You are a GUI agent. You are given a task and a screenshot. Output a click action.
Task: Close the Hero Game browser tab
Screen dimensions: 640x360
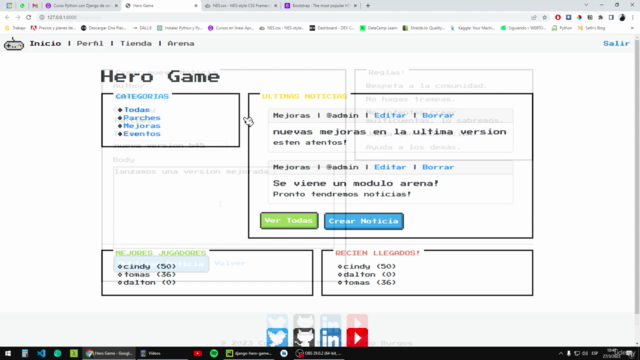[196, 6]
